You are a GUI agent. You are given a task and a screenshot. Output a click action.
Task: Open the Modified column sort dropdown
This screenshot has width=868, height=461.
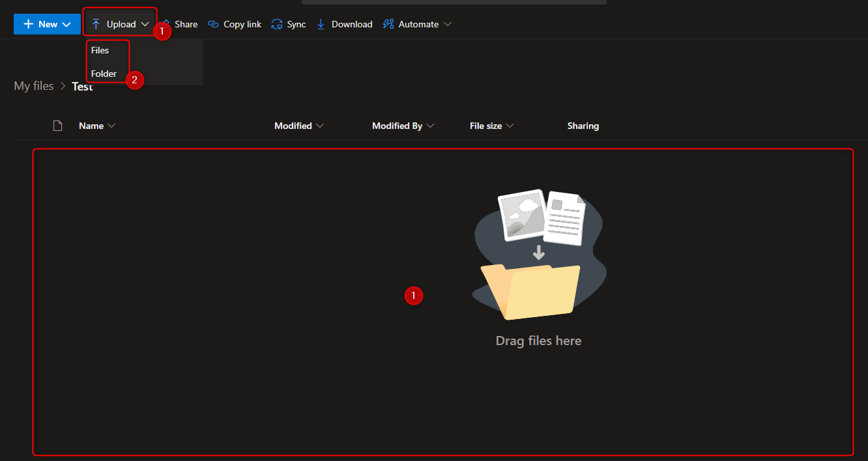320,126
